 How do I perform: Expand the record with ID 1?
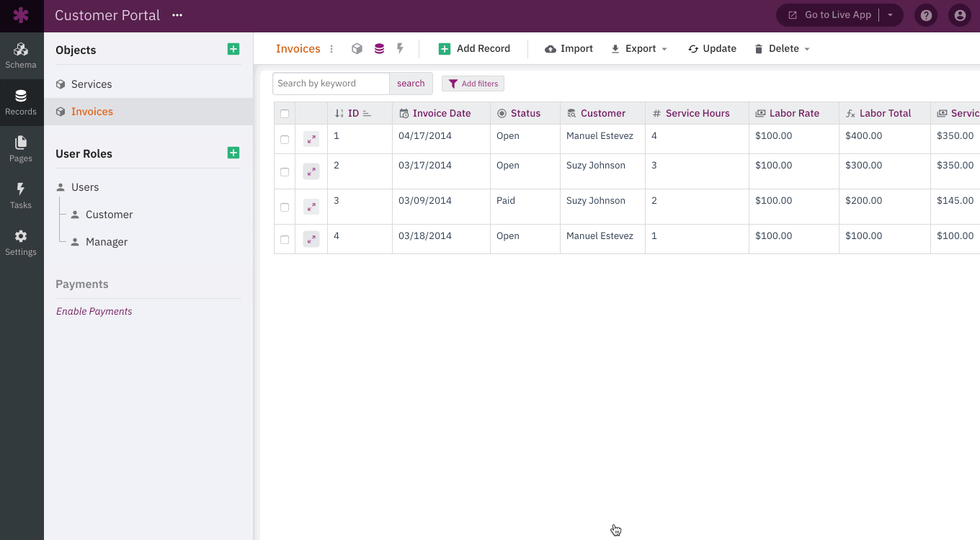311,140
